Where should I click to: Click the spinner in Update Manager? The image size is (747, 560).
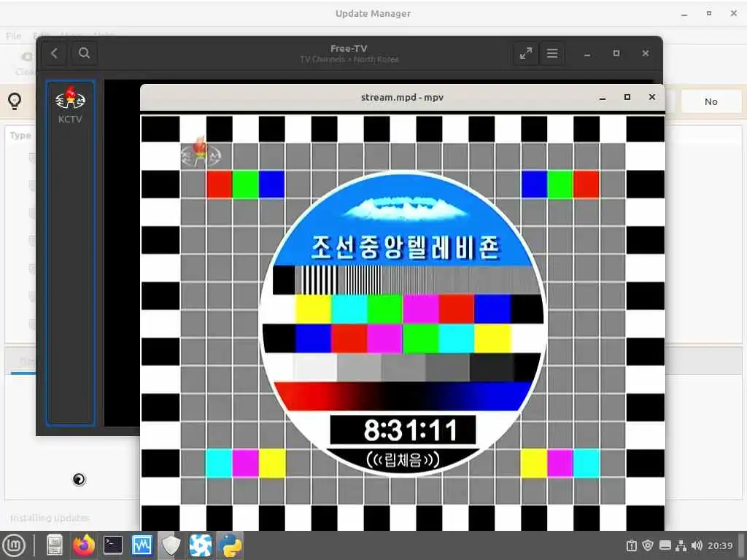click(x=79, y=479)
